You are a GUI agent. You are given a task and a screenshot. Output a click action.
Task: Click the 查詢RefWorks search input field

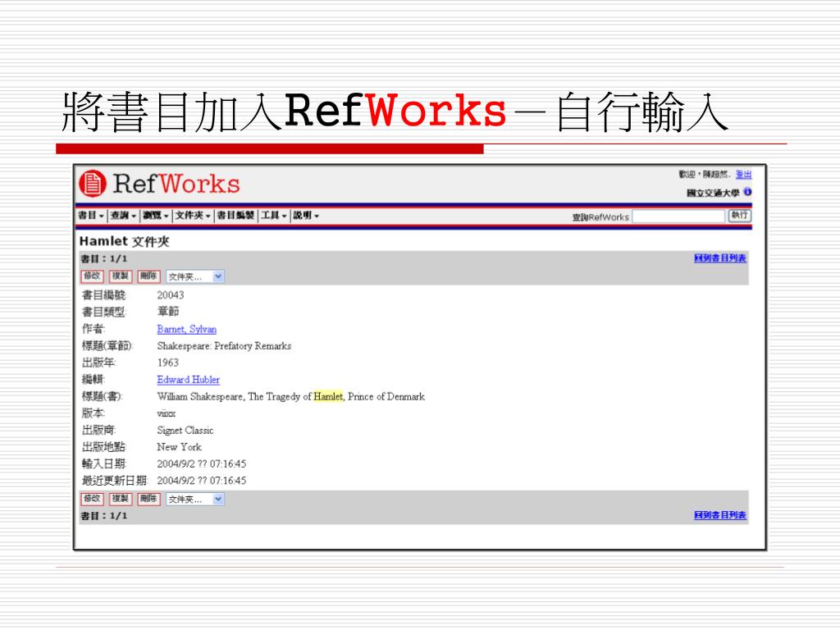coord(678,217)
